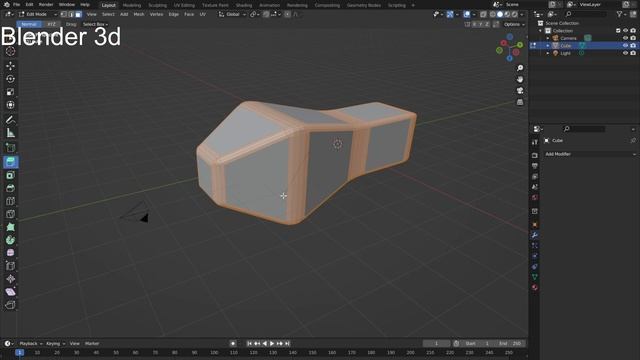This screenshot has height=360, width=640.
Task: Open Global transform orientation dropdown
Action: point(232,14)
